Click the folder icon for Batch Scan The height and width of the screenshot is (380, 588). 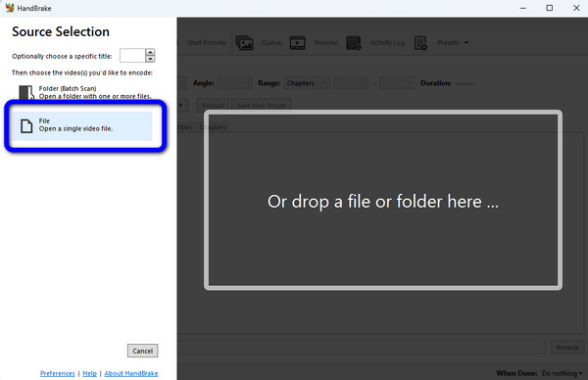(26, 93)
